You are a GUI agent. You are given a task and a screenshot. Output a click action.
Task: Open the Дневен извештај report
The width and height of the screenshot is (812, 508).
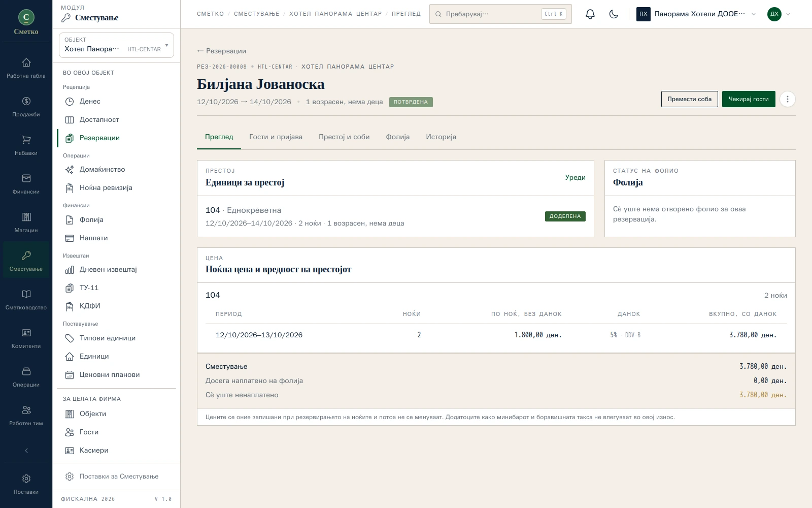coord(117,270)
